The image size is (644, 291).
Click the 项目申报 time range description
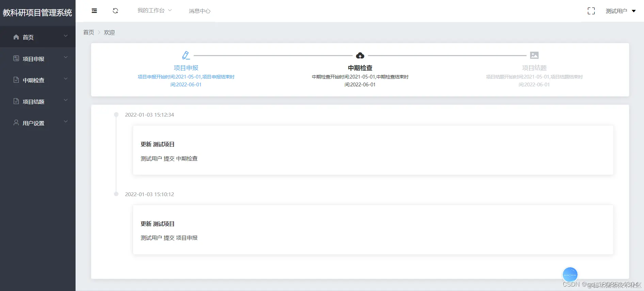click(186, 81)
